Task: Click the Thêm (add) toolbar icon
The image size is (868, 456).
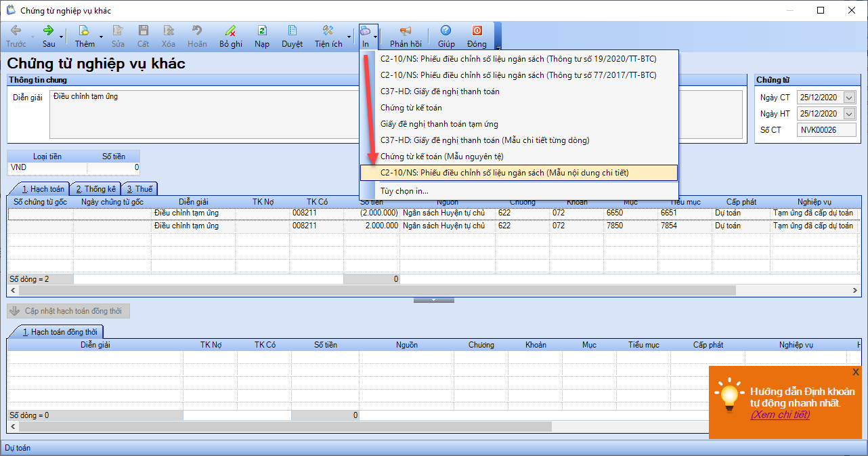Action: [x=85, y=31]
